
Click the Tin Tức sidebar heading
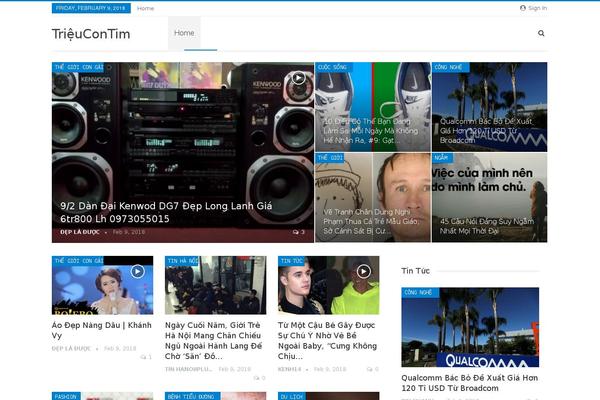[416, 271]
